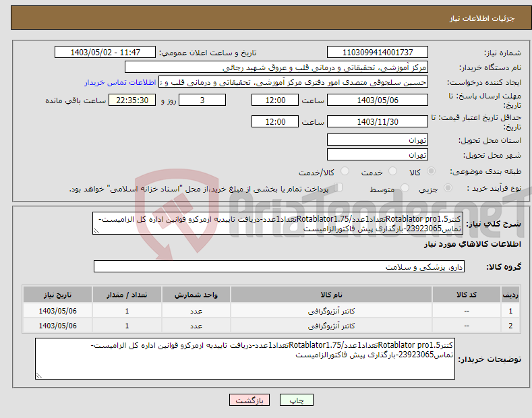Open the اطلاعات تماس خریدار link
The width and height of the screenshot is (532, 418).
120,82
